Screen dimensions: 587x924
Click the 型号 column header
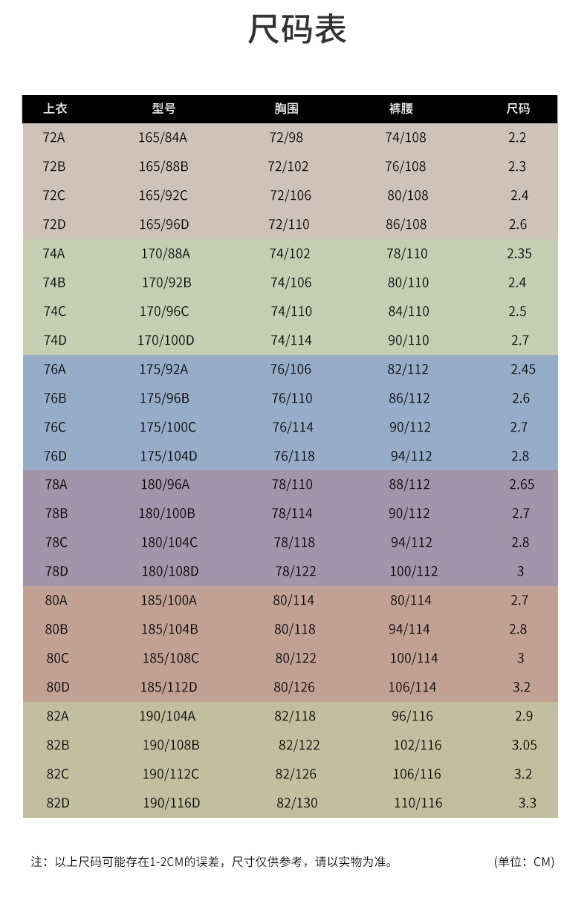tap(163, 108)
